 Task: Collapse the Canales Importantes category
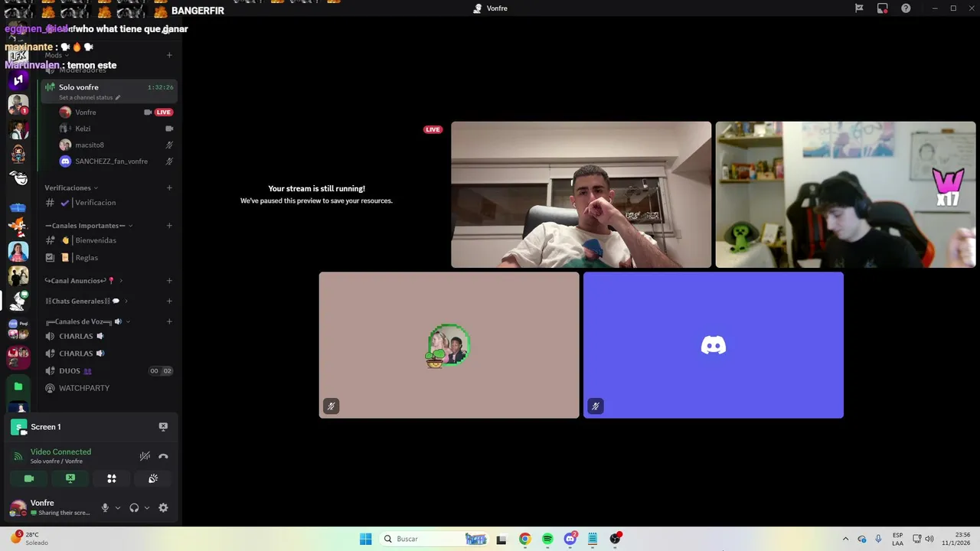(89, 226)
